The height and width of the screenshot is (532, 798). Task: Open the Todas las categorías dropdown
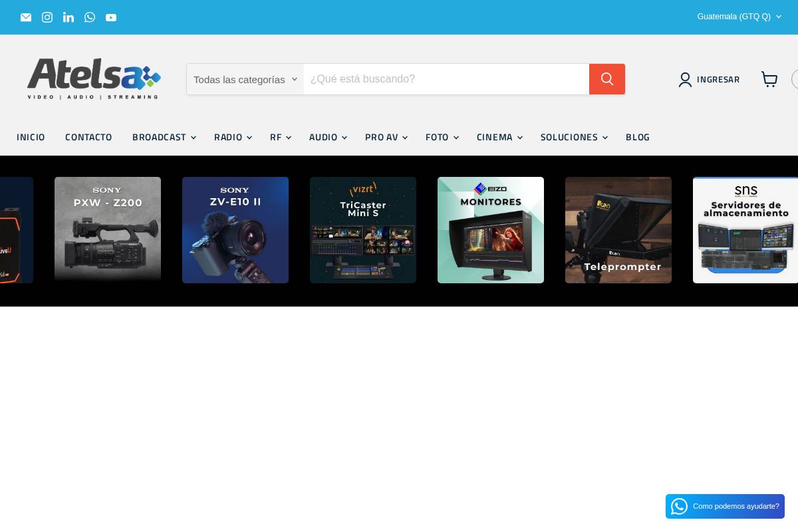coord(243,79)
